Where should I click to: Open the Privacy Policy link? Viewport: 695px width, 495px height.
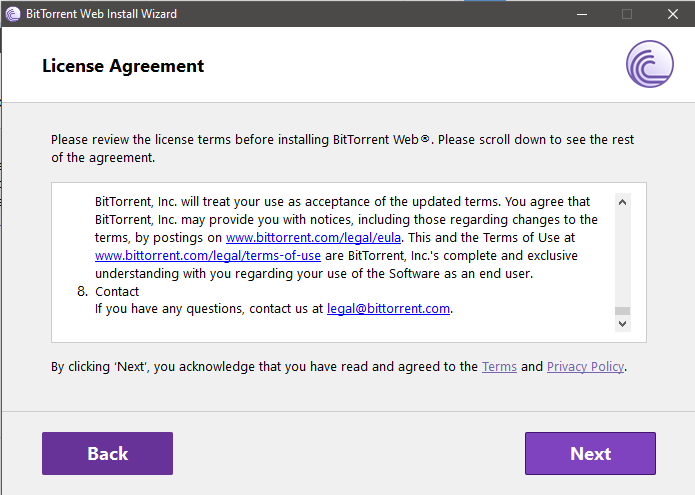click(586, 366)
